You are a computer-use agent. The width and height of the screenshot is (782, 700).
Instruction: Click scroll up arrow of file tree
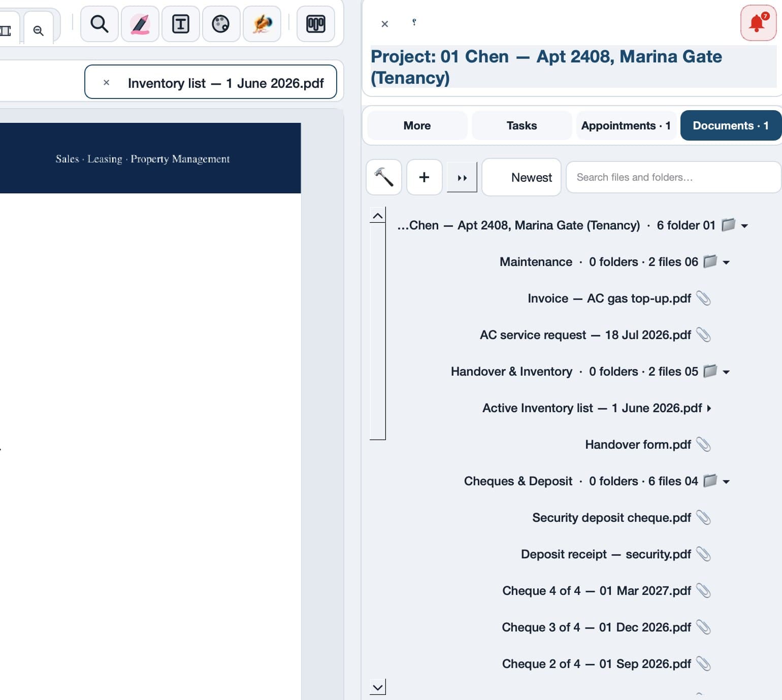(378, 215)
